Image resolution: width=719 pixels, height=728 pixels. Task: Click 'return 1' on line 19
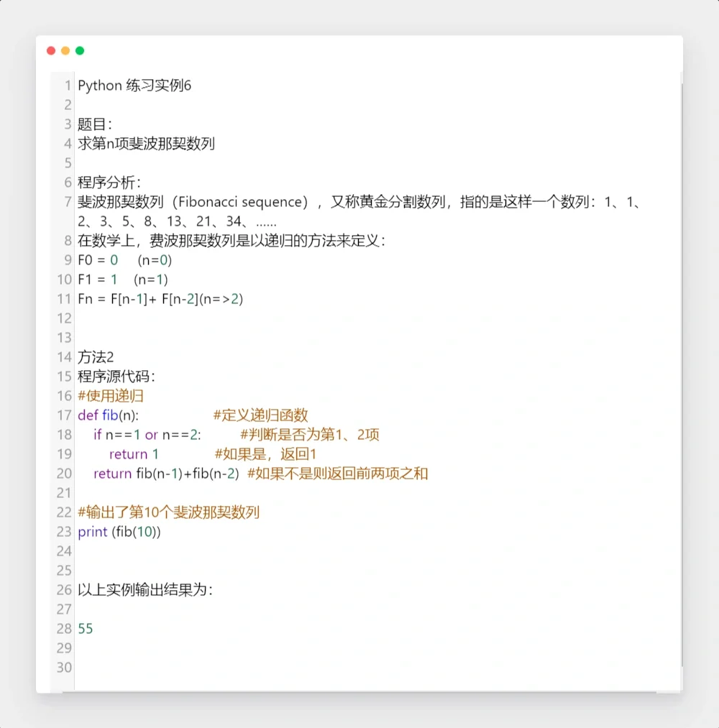pyautogui.click(x=134, y=454)
